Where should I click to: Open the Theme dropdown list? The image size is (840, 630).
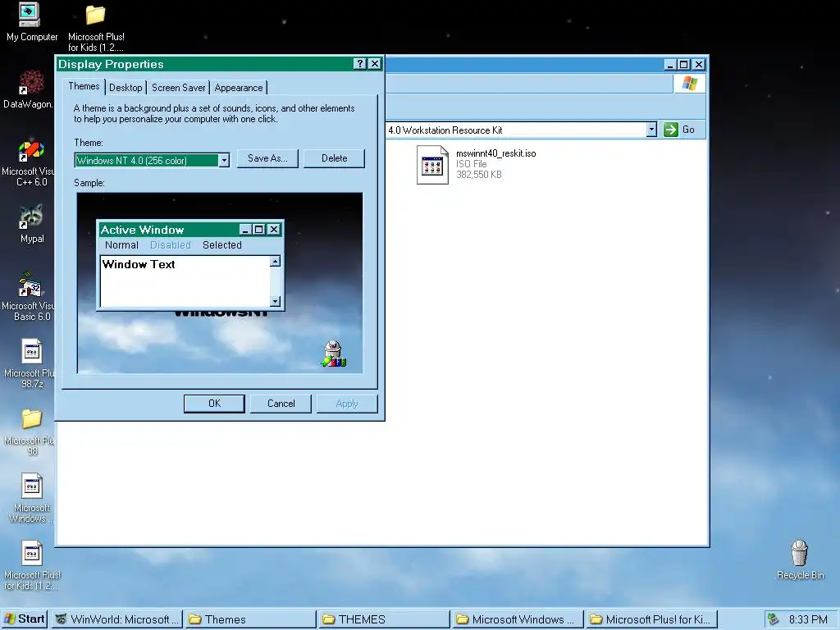(x=224, y=160)
